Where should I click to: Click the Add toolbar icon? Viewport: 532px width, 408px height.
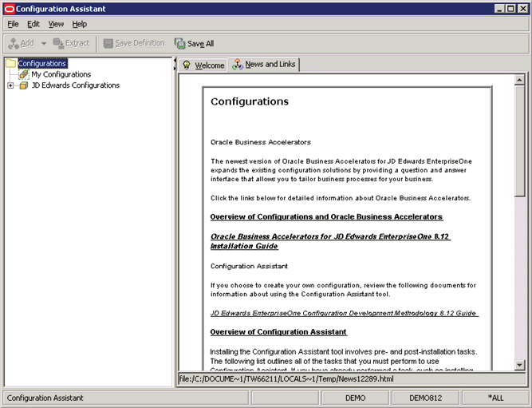pos(14,43)
